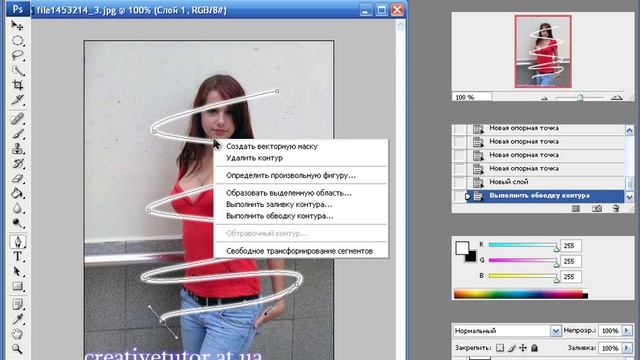Screen dimensions: 640x360
Task: Choose Удалить контур from context menu
Action: click(254, 158)
